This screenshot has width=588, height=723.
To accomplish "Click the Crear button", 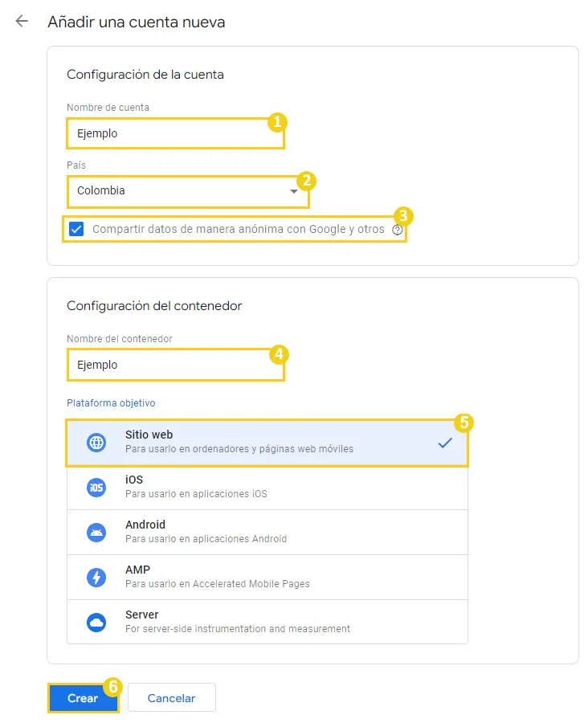I will click(x=83, y=698).
